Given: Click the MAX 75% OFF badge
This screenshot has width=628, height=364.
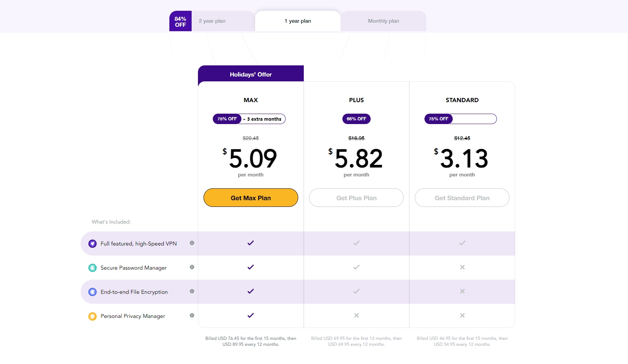Looking at the screenshot, I should (x=227, y=119).
